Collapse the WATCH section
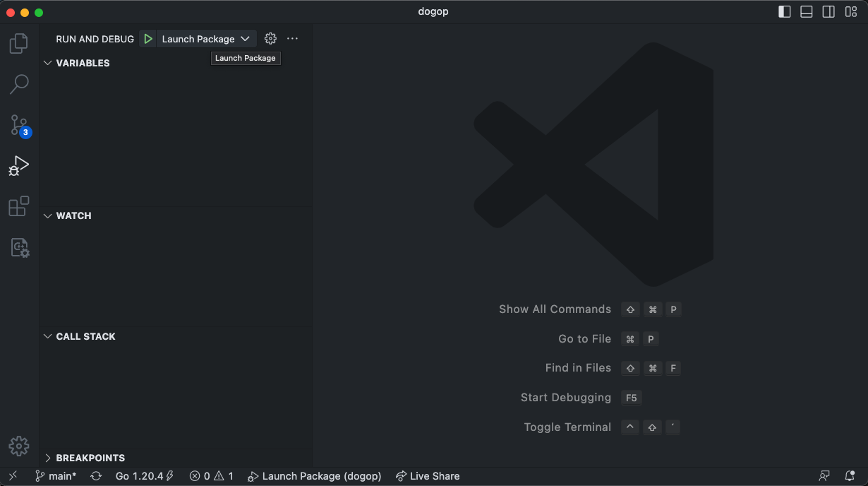The image size is (868, 486). 48,215
